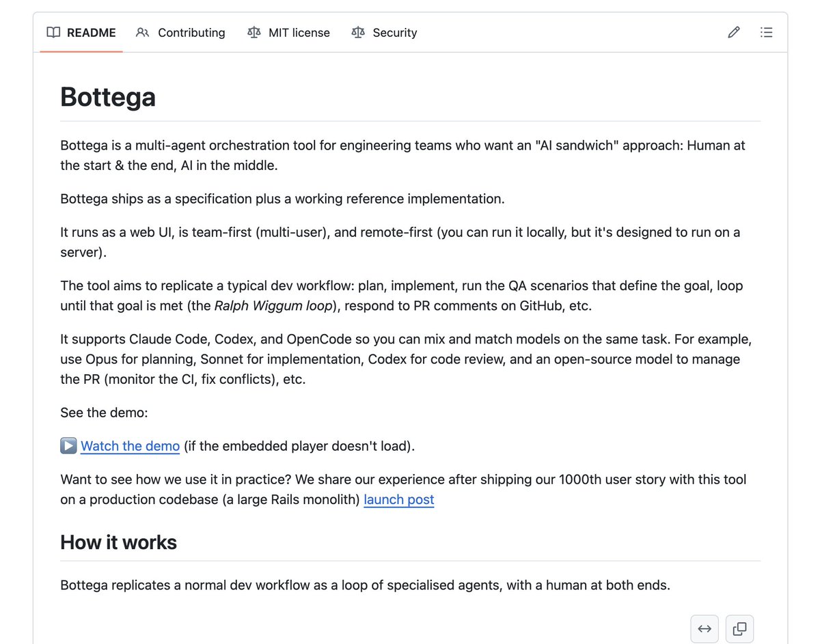Image resolution: width=820 pixels, height=644 pixels.
Task: Edit the README with the pencil icon
Action: [734, 32]
